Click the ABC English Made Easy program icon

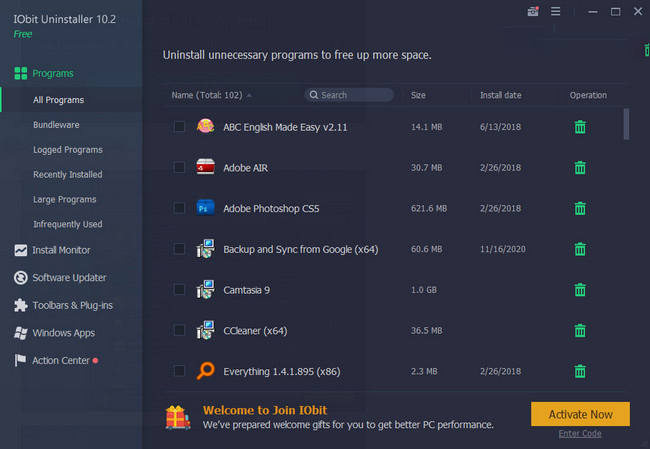click(x=205, y=126)
